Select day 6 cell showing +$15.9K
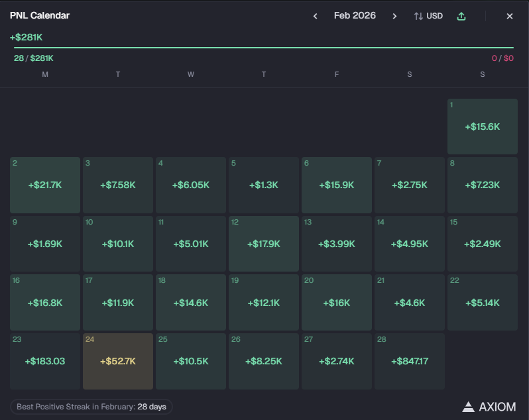The height and width of the screenshot is (420, 529). click(x=336, y=185)
